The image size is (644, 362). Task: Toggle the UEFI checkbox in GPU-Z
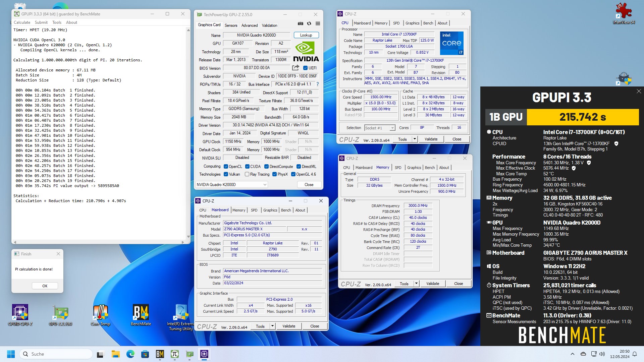(x=305, y=68)
